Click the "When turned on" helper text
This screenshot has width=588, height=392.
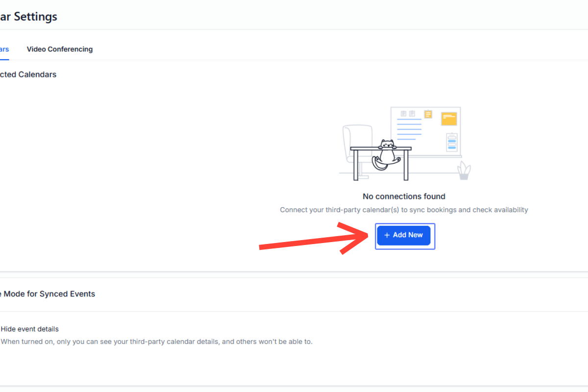[x=156, y=342]
